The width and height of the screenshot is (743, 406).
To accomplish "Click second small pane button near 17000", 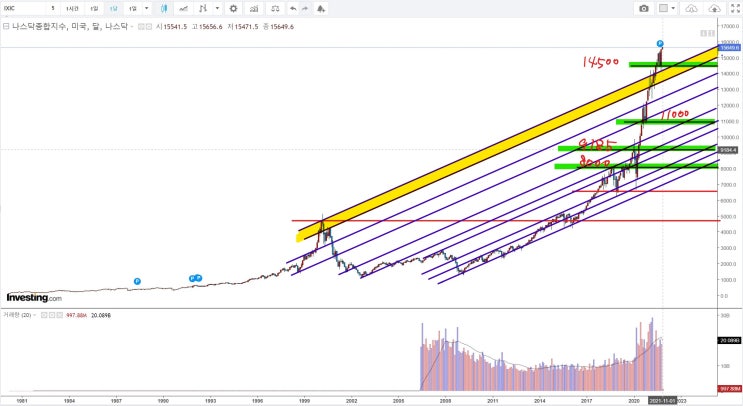I will pyautogui.click(x=712, y=33).
